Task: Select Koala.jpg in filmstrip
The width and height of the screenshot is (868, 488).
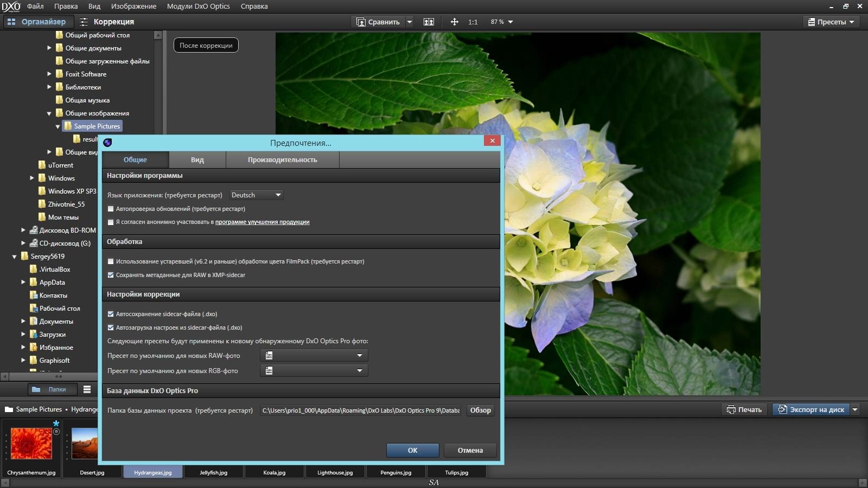Action: (x=274, y=472)
